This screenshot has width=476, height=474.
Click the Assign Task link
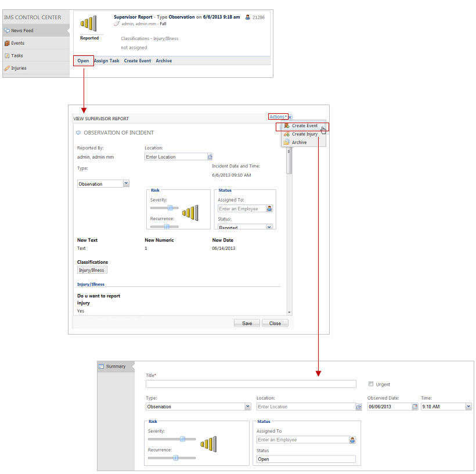[x=106, y=61]
